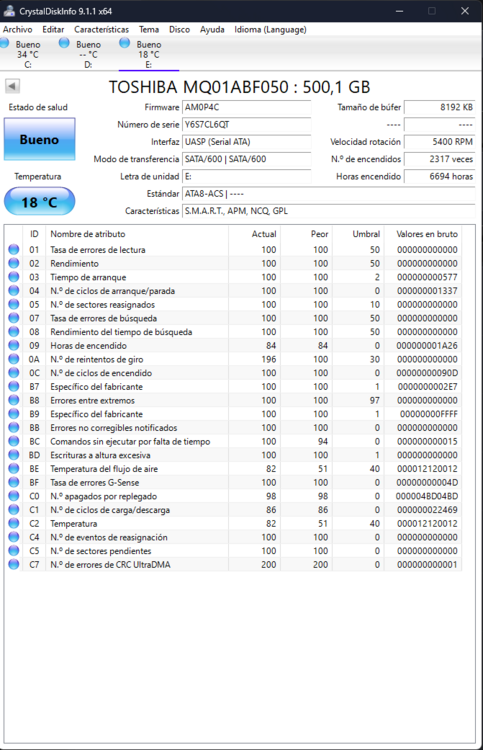The height and width of the screenshot is (750, 483).
Task: Click raw value 00000000FFFF
Action: tap(428, 414)
